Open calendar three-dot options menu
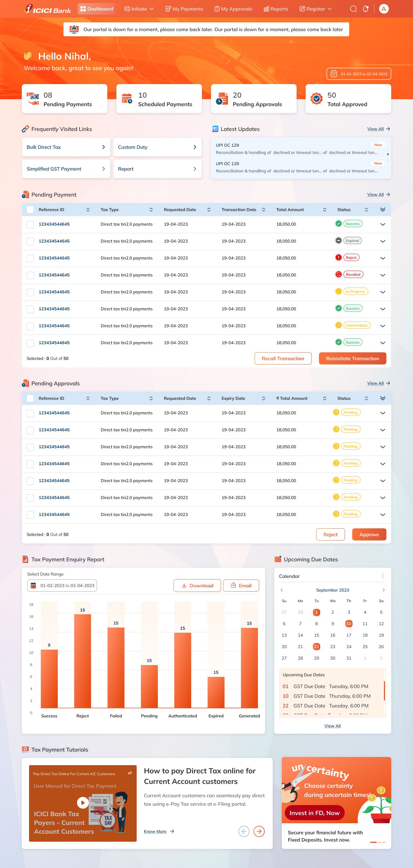The image size is (413, 868). click(x=383, y=576)
